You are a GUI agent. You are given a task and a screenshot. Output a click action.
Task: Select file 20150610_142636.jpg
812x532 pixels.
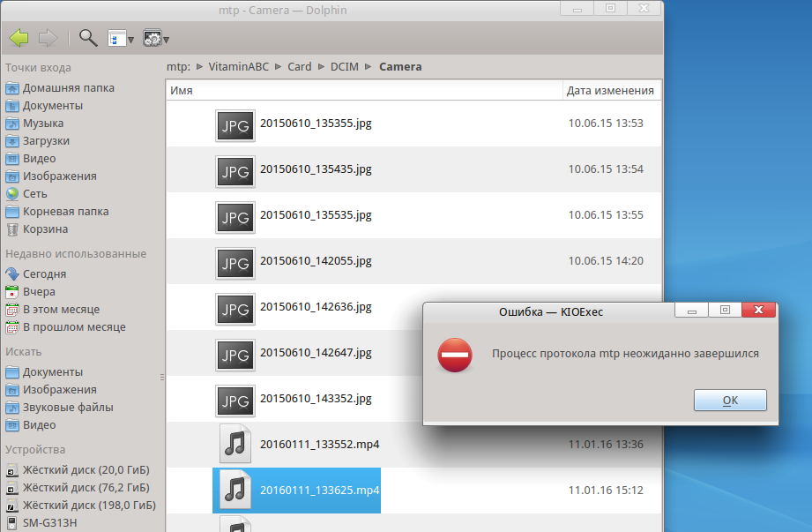point(316,307)
